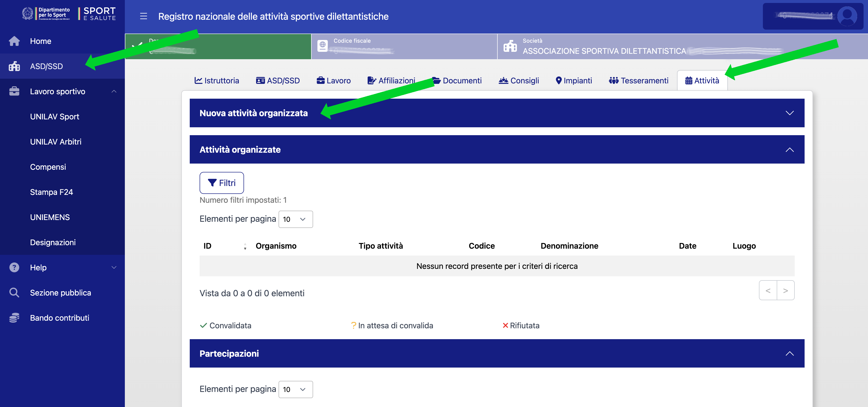Image resolution: width=868 pixels, height=407 pixels.
Task: Collapse the Lavoro sportivo sidebar submenu
Action: tap(114, 91)
